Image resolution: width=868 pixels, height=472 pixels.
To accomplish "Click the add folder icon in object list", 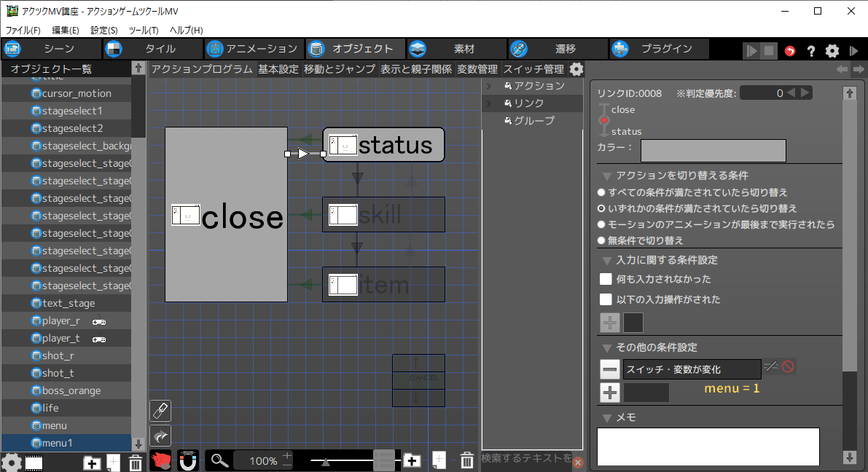I will click(92, 463).
